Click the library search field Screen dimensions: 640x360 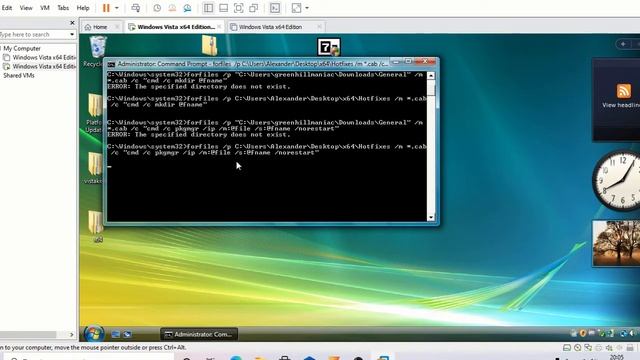[x=33, y=35]
